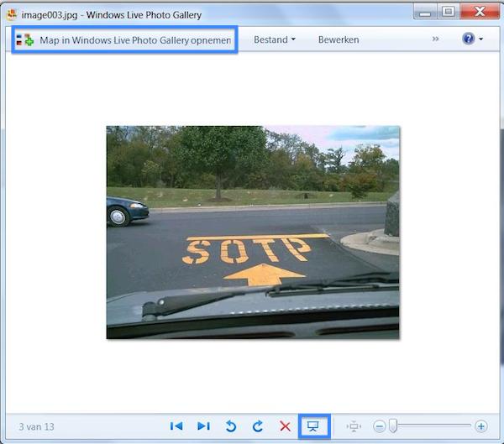Image resolution: width=504 pixels, height=444 pixels.
Task: Close the Photo Gallery window
Action: [x=480, y=13]
